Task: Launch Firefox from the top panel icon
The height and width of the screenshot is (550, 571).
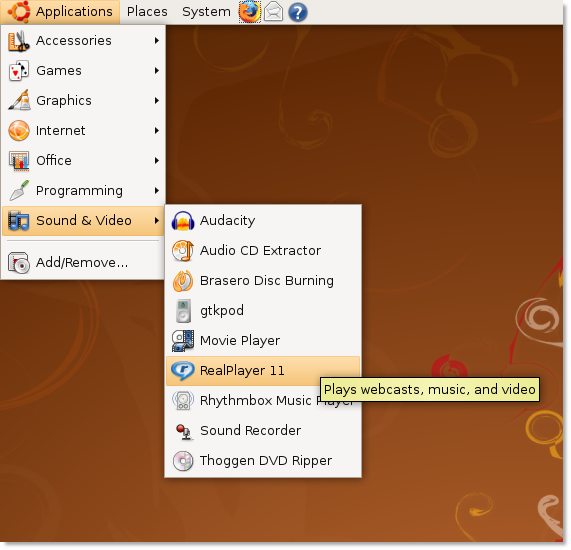Action: tap(249, 12)
